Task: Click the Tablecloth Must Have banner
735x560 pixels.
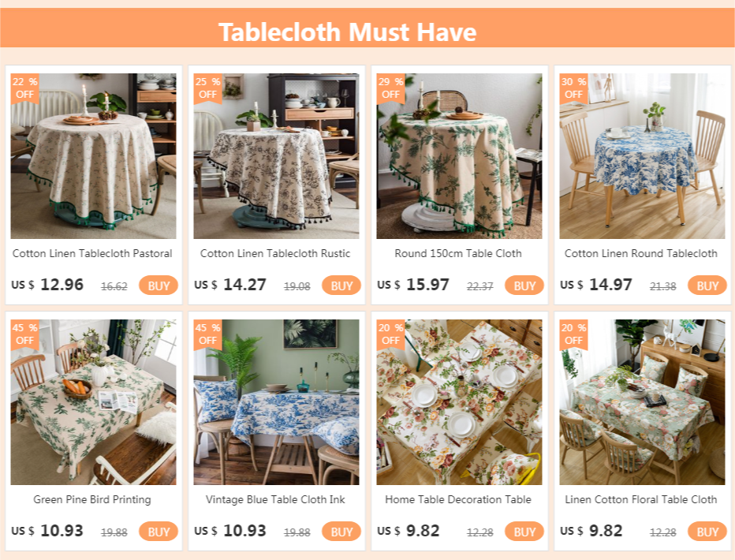Action: click(367, 28)
